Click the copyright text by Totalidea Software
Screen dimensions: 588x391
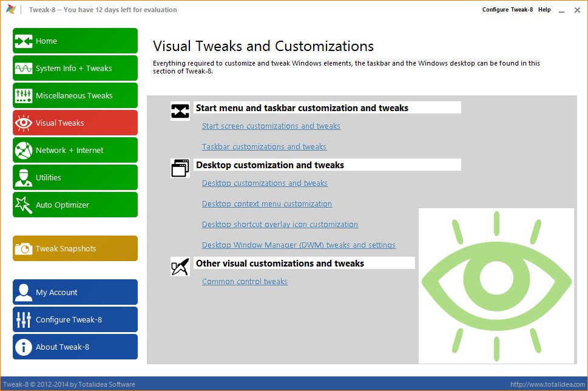pyautogui.click(x=69, y=384)
